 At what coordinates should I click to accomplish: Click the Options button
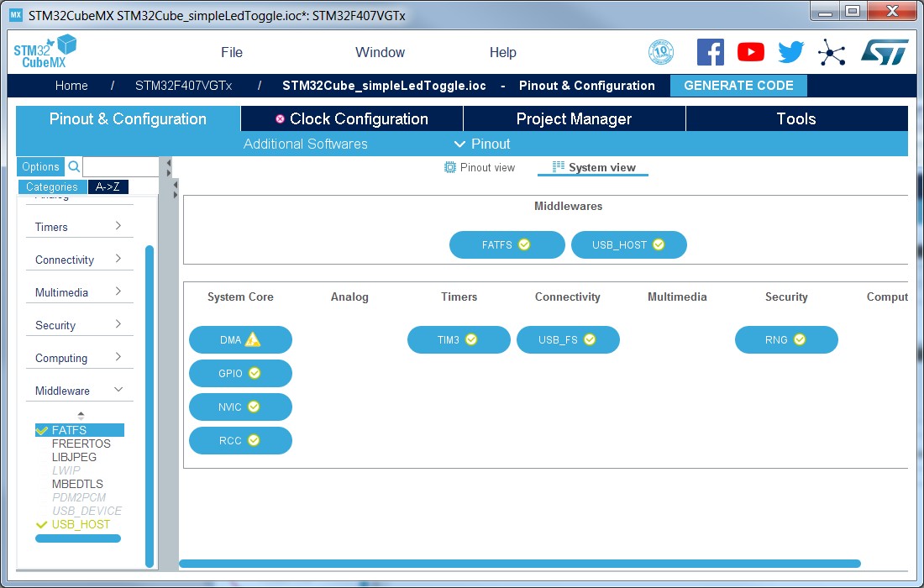[x=40, y=166]
